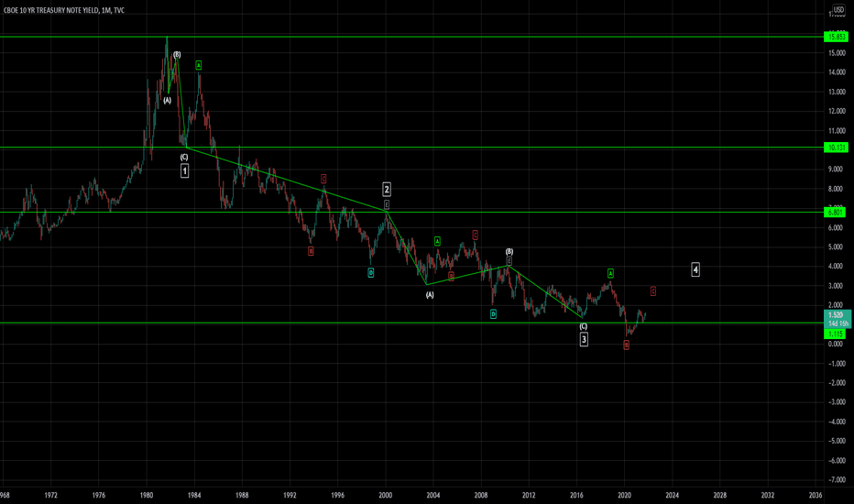
Task: Click the -5.000 level on the price axis
Action: (837, 441)
